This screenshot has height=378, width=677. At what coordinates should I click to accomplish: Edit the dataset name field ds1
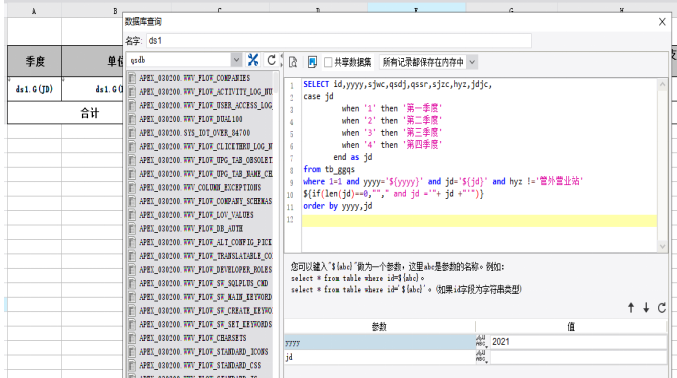[338, 41]
